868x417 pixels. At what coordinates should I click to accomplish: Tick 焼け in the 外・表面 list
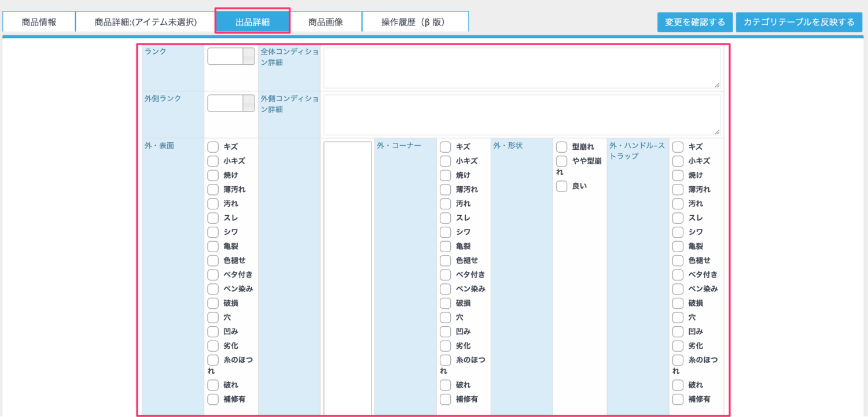(213, 175)
